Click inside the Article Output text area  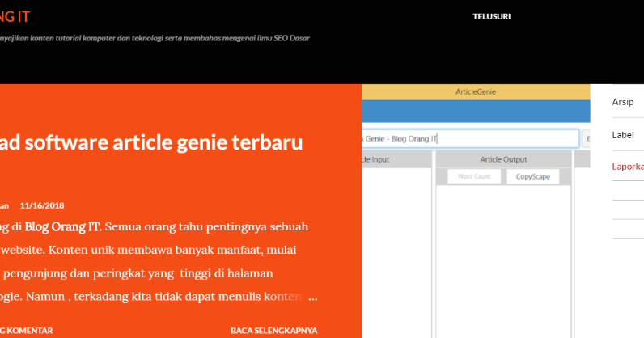[503, 262]
